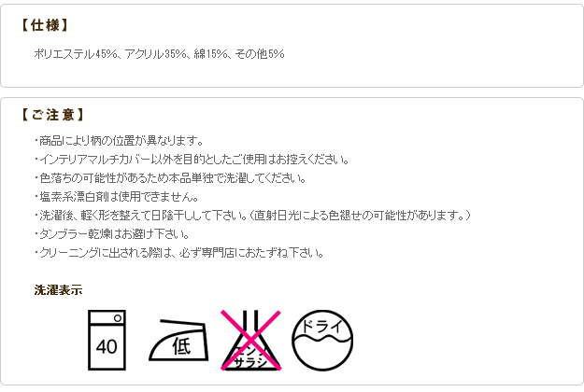Click the 低 character on the iron icon
584x392 pixels.
(x=182, y=346)
